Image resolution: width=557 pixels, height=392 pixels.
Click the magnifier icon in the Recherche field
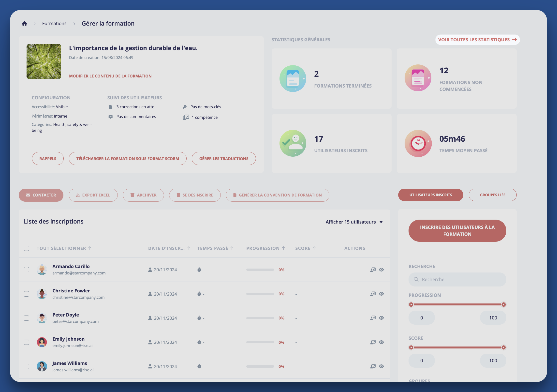click(x=416, y=279)
